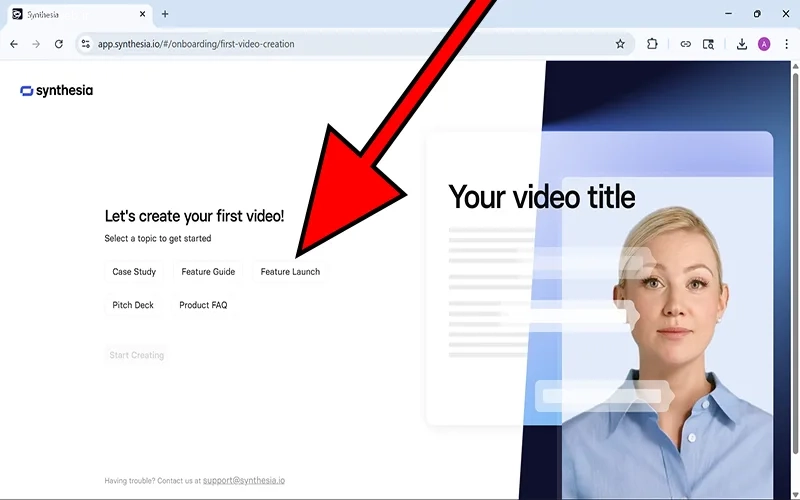The width and height of the screenshot is (800, 500).
Task: Click the link icon in the toolbar
Action: tap(685, 44)
